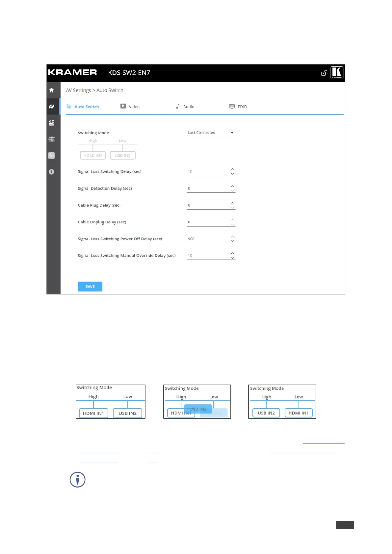Decrease Signal Loss Switching Power Off Delay
392x554 pixels.
coord(232,240)
